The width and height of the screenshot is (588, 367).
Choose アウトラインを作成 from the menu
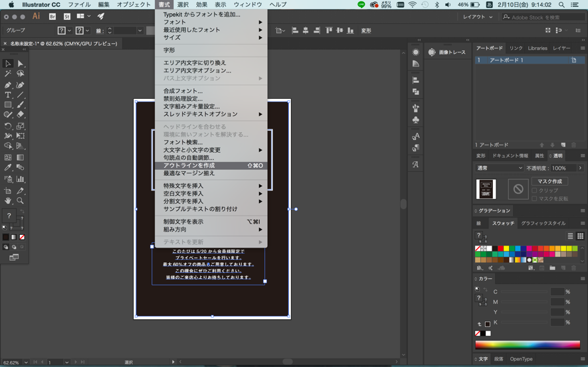point(189,166)
